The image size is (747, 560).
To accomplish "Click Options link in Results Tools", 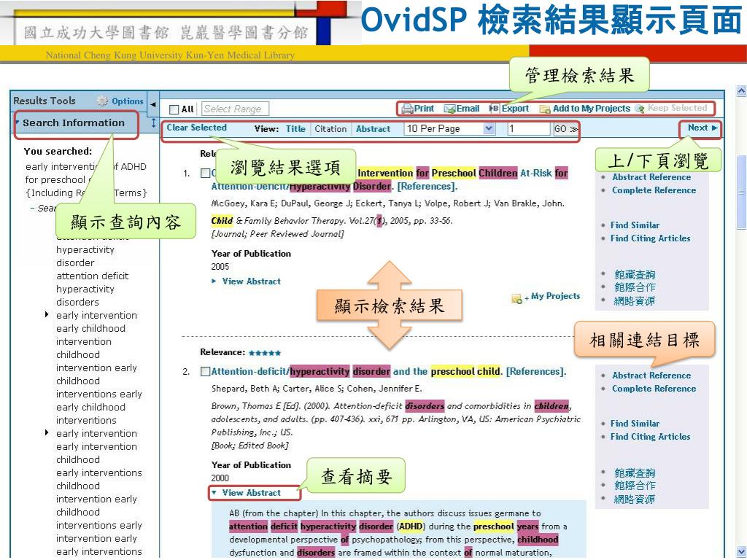I will coord(128,101).
